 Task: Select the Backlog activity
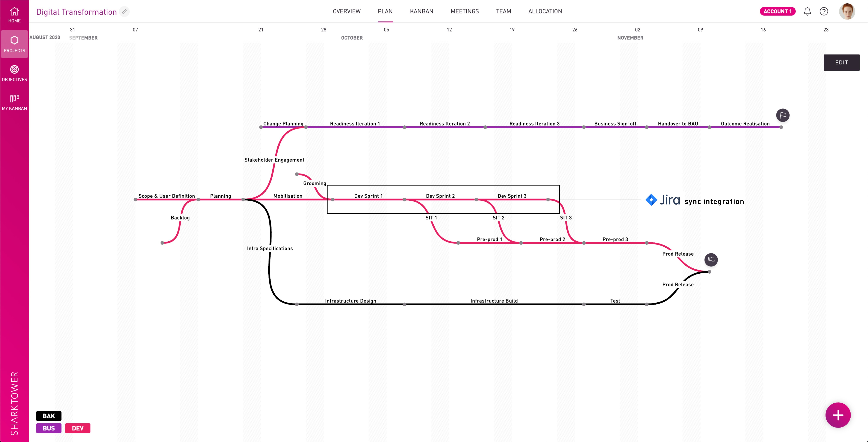(180, 218)
